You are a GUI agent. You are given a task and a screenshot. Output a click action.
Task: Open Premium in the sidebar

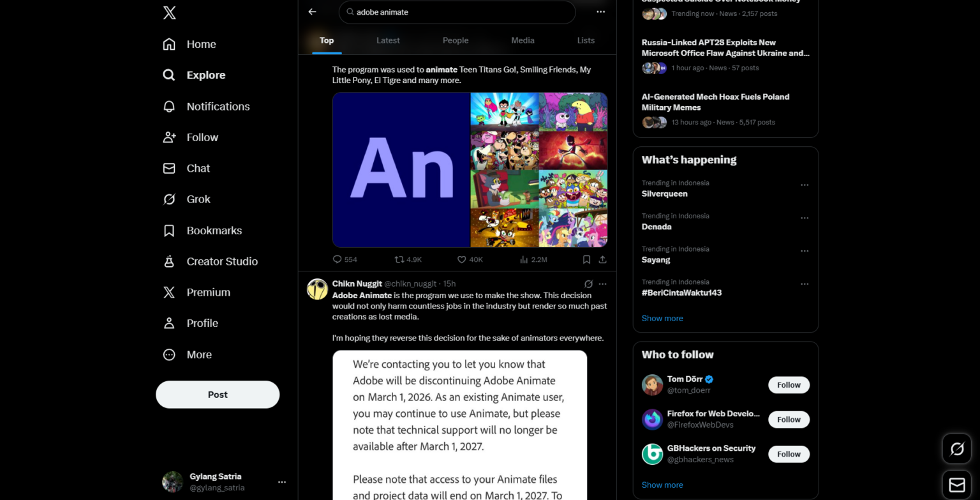pyautogui.click(x=197, y=292)
